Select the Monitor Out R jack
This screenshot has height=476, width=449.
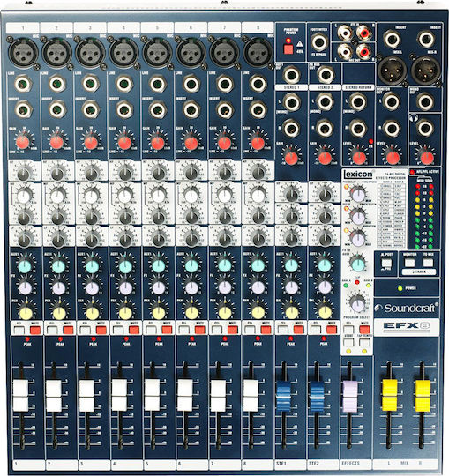(x=392, y=129)
